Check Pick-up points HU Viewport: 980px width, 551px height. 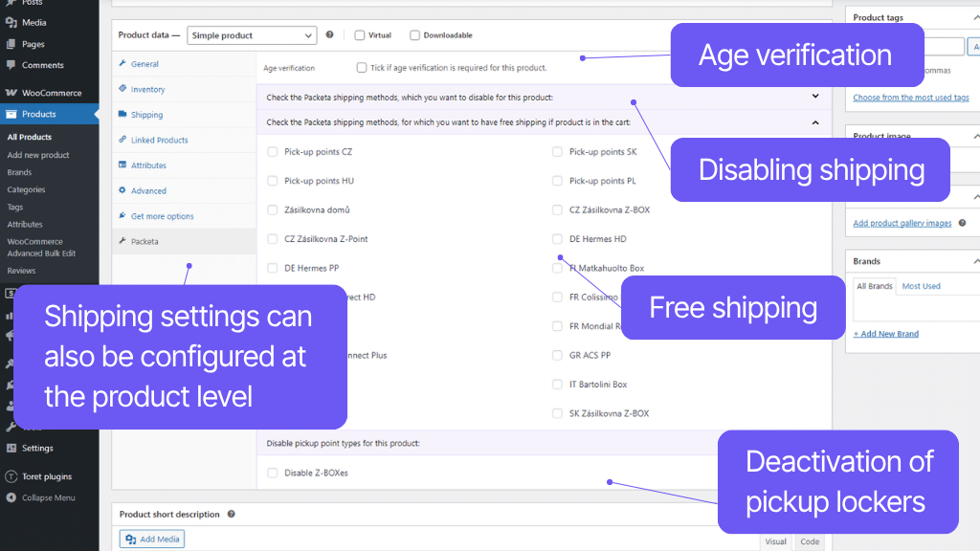tap(273, 181)
